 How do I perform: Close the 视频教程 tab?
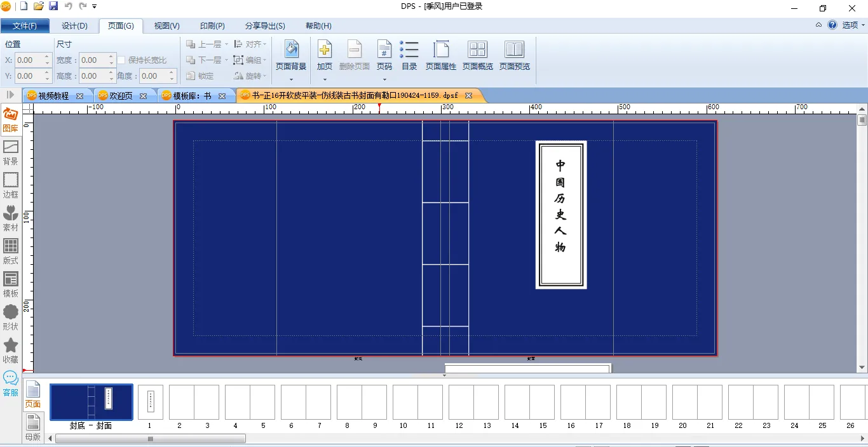click(x=79, y=96)
